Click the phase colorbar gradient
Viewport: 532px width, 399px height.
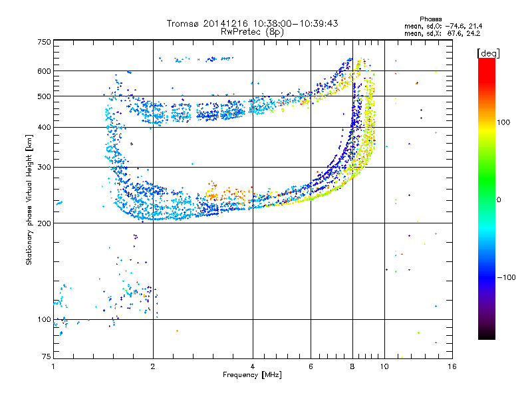tap(487, 199)
